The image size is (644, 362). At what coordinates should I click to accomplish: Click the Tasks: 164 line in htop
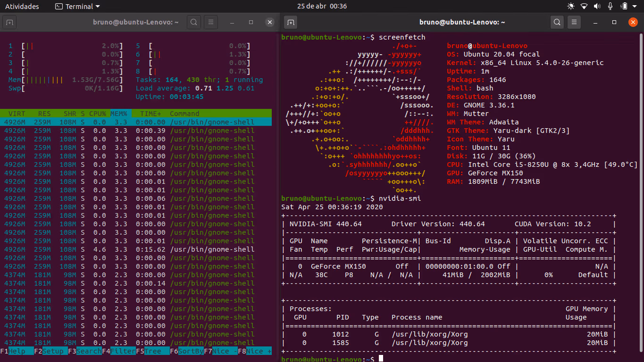coord(200,80)
